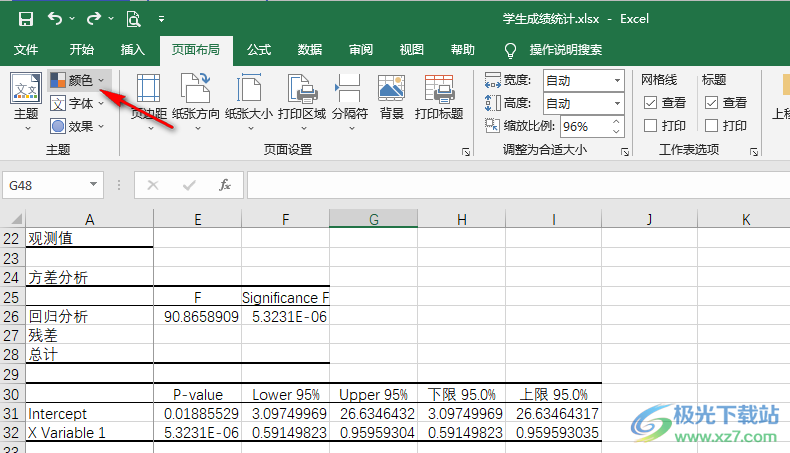This screenshot has width=790, height=453.
Task: Open the 文件 File tab
Action: click(x=26, y=49)
